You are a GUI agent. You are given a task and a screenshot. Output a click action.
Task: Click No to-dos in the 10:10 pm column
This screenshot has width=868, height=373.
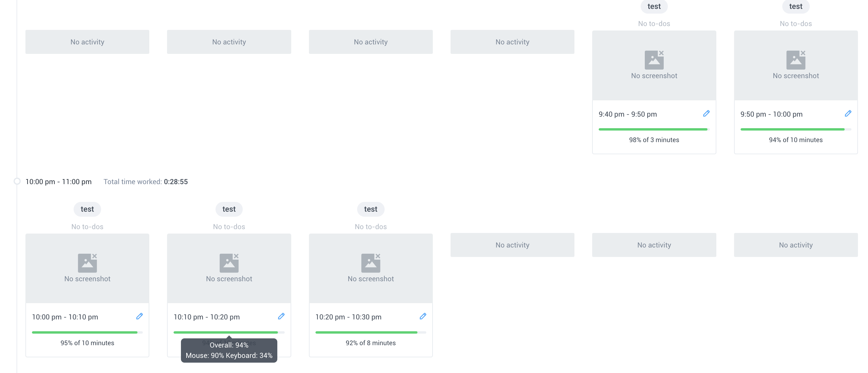coord(229,226)
